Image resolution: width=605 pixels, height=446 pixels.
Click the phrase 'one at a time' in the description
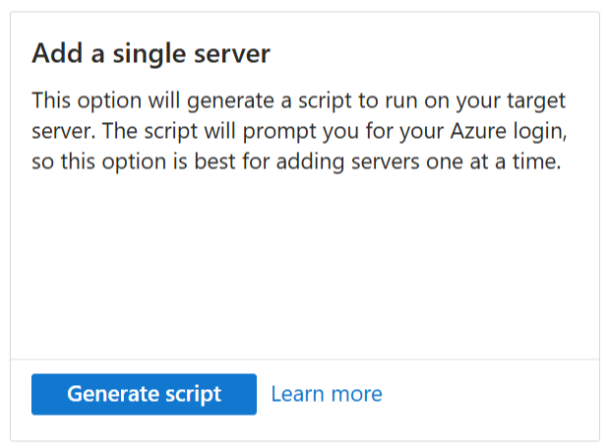coord(493,161)
